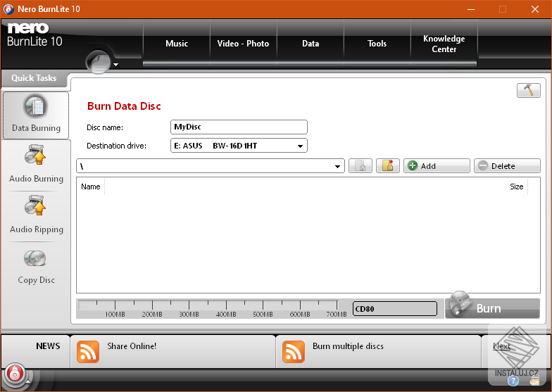The width and height of the screenshot is (552, 392).
Task: Sort files by Size column header
Action: tap(517, 186)
